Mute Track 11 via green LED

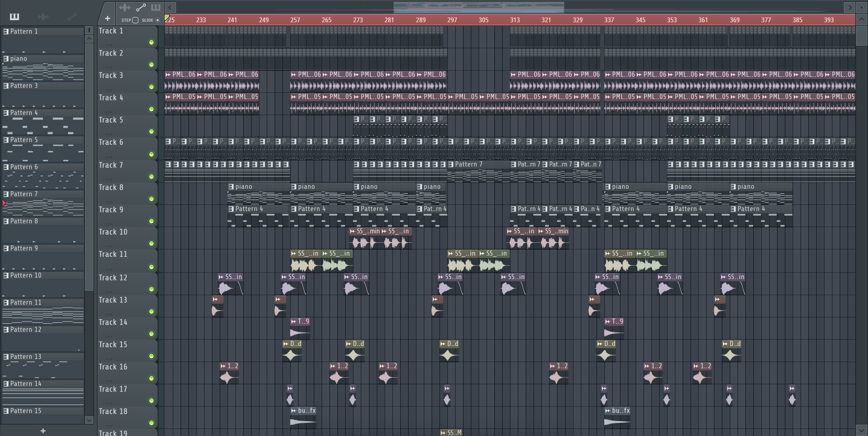[151, 267]
